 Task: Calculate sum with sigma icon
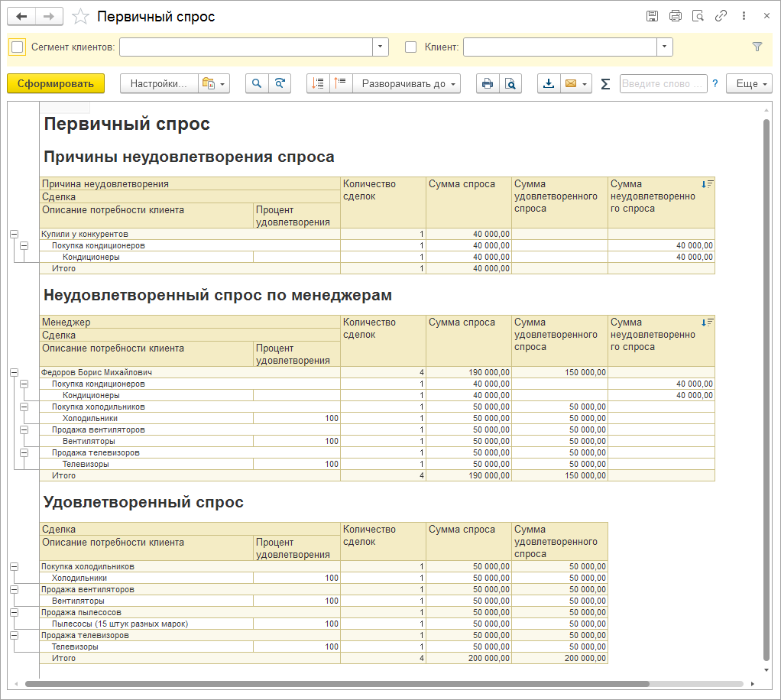[605, 84]
